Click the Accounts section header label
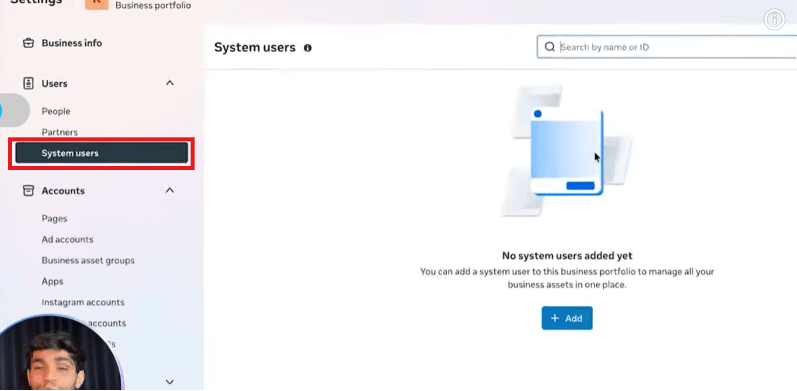The image size is (797, 391). 63,191
